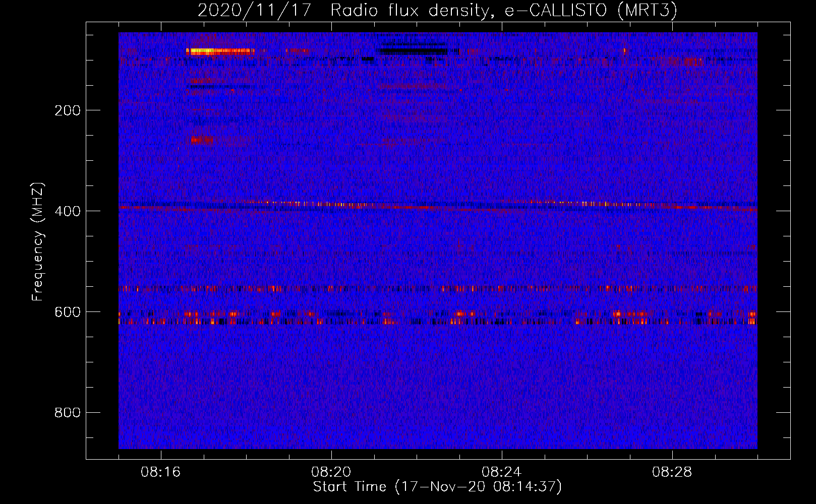Viewport: 816px width, 504px height.
Task: Click the 08:20 time tick label
Action: [331, 472]
